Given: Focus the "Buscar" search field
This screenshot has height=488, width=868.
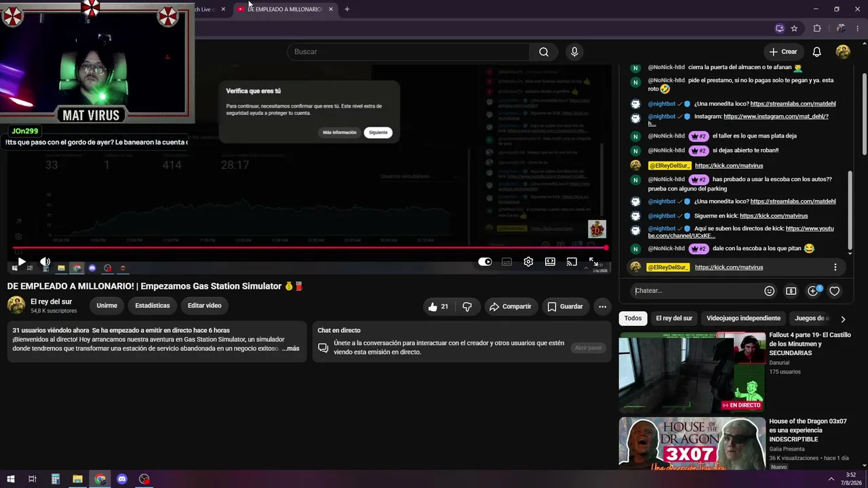Looking at the screenshot, I should pos(409,52).
